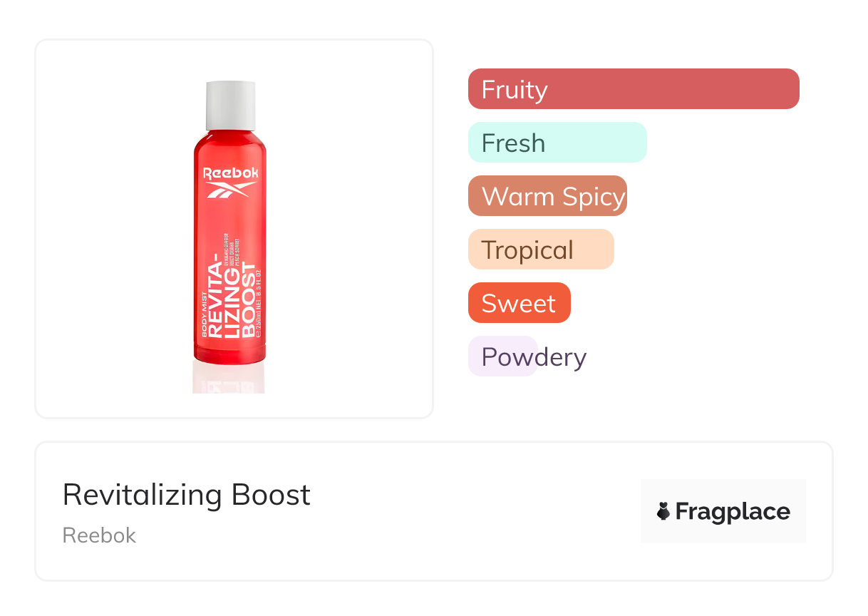The height and width of the screenshot is (616, 868).
Task: Select the Tropical accord bar
Action: (540, 250)
